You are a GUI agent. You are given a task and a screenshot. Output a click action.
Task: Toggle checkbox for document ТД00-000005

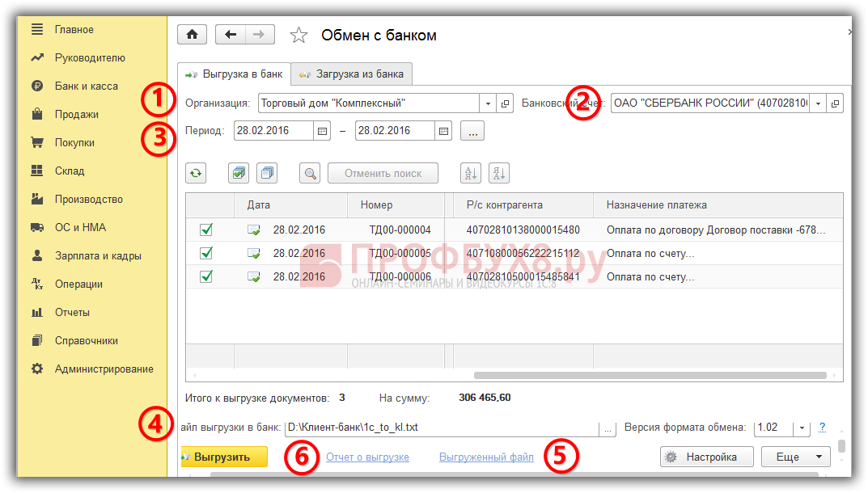pyautogui.click(x=206, y=253)
